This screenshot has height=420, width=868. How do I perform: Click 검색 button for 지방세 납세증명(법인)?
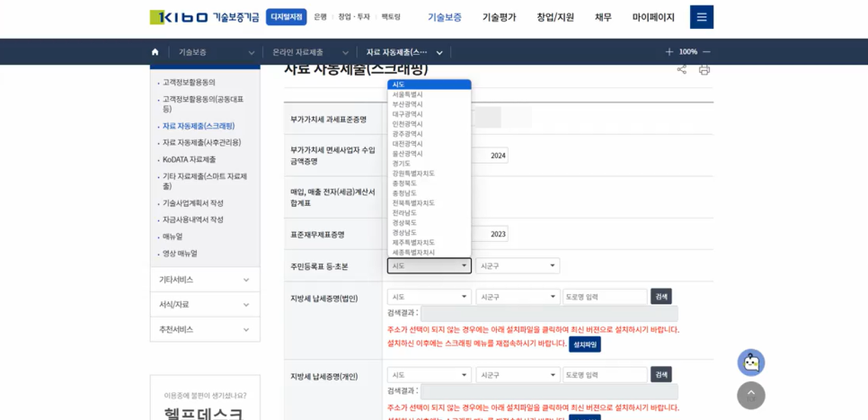click(x=660, y=297)
